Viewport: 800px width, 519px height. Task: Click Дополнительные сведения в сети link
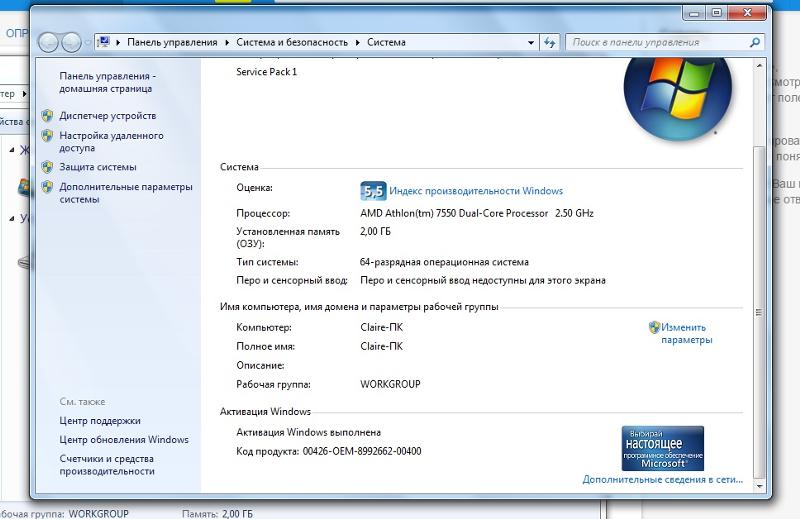(x=663, y=480)
